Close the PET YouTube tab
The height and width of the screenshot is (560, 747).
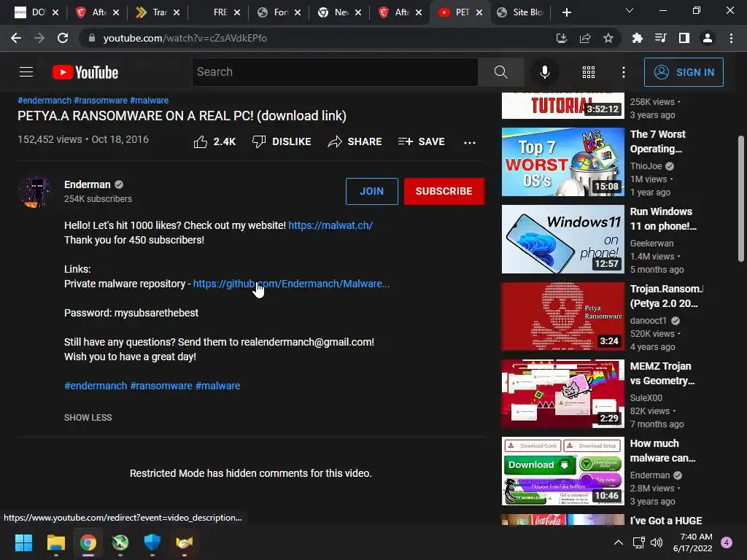tap(479, 12)
